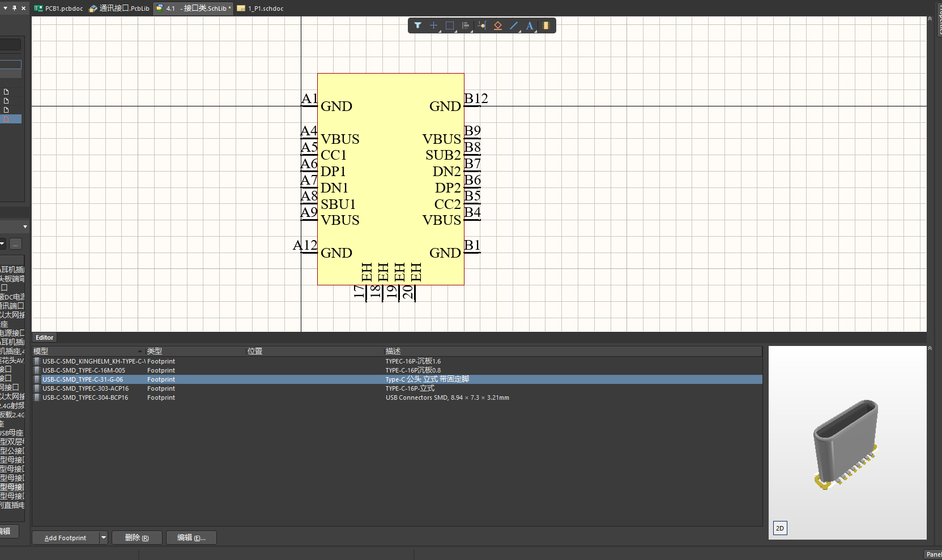
Task: Close the left side panel
Action: [x=23, y=8]
